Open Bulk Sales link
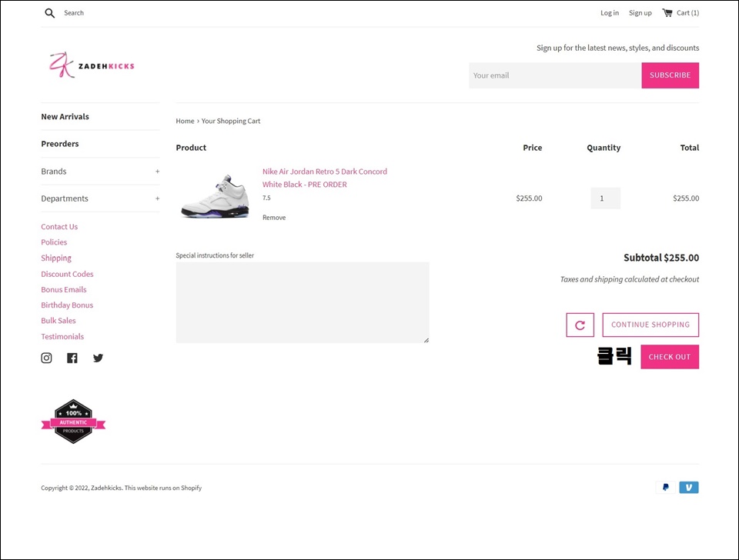This screenshot has height=560, width=739. click(58, 321)
